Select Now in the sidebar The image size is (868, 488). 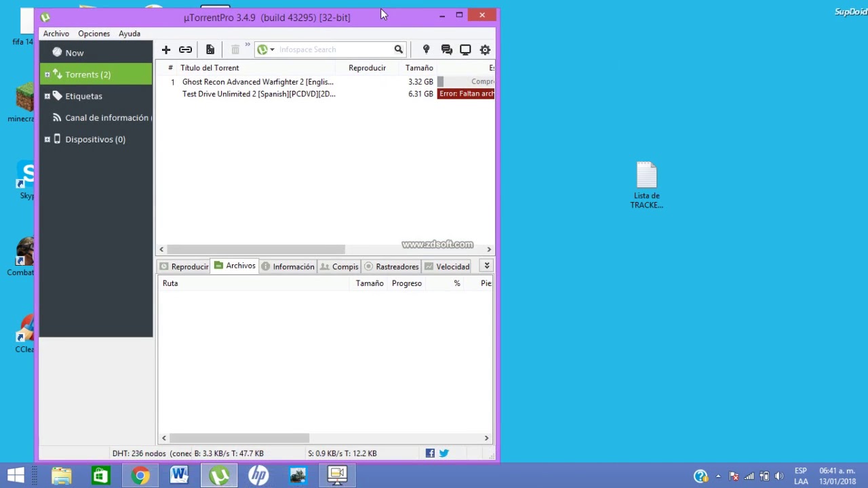click(x=96, y=53)
